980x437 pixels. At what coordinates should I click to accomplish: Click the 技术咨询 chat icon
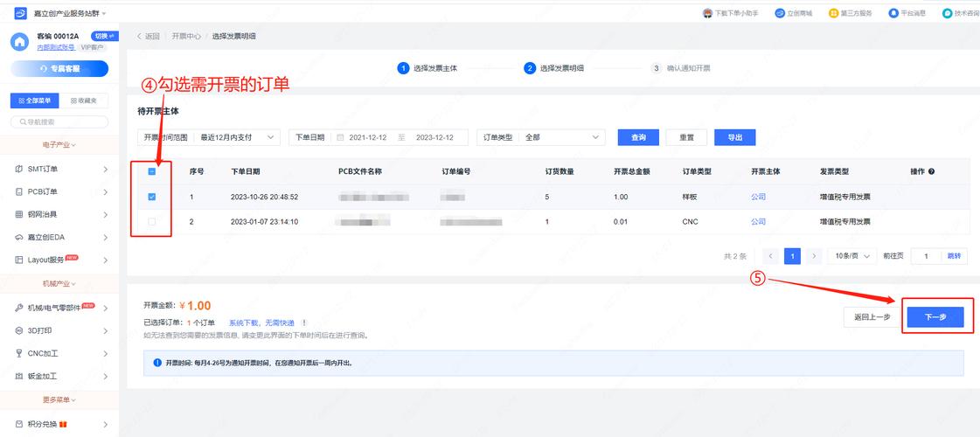click(948, 13)
